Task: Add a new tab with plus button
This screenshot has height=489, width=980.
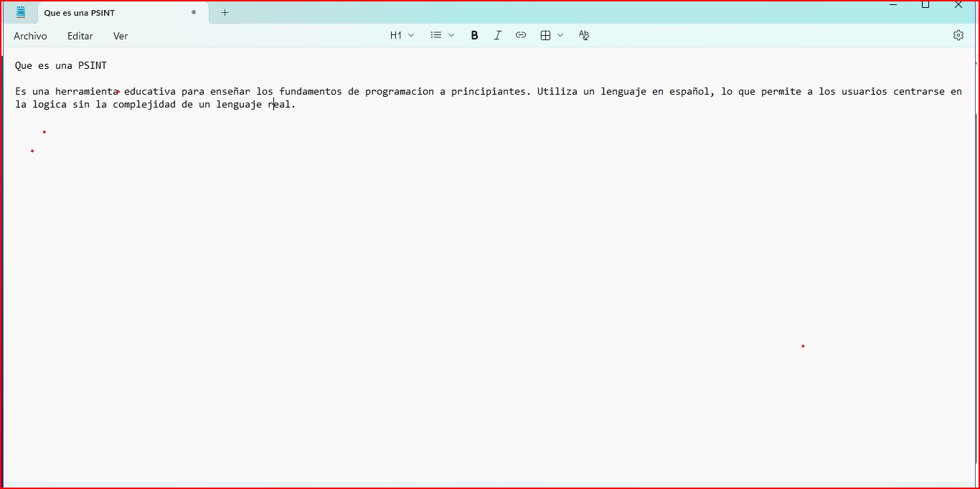Action: (x=225, y=12)
